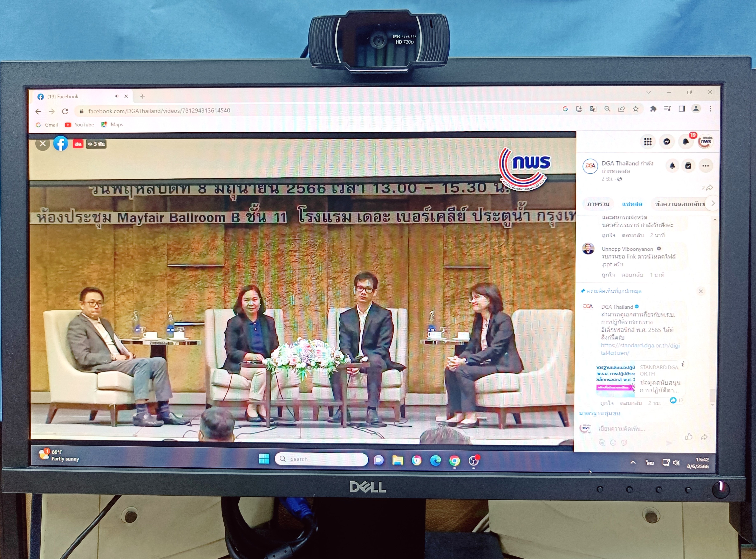Click the address bar URL

159,111
